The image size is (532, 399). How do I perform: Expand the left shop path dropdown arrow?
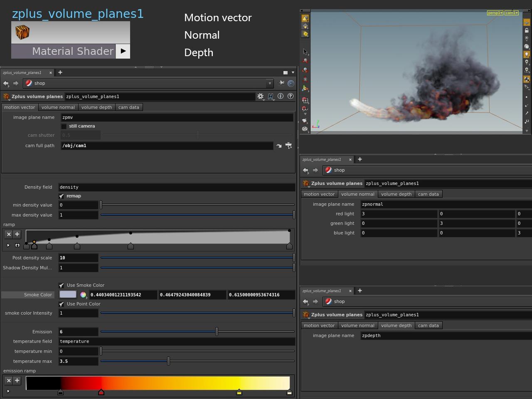click(270, 83)
